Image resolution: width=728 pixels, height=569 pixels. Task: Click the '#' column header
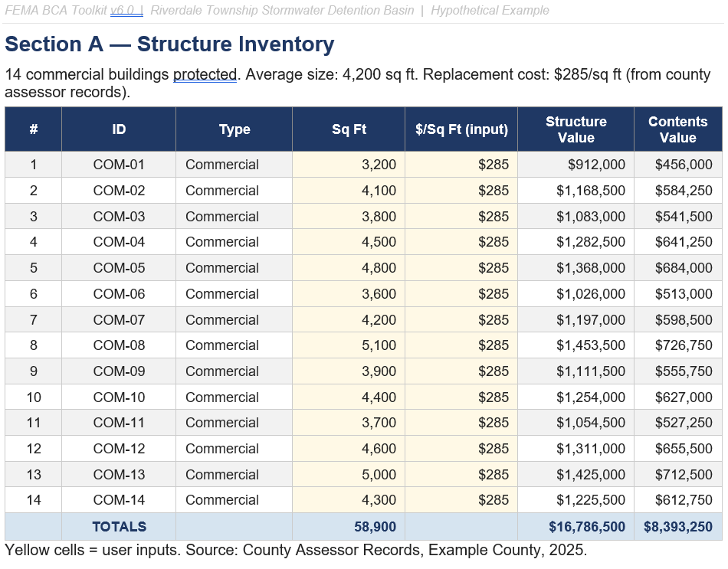34,129
